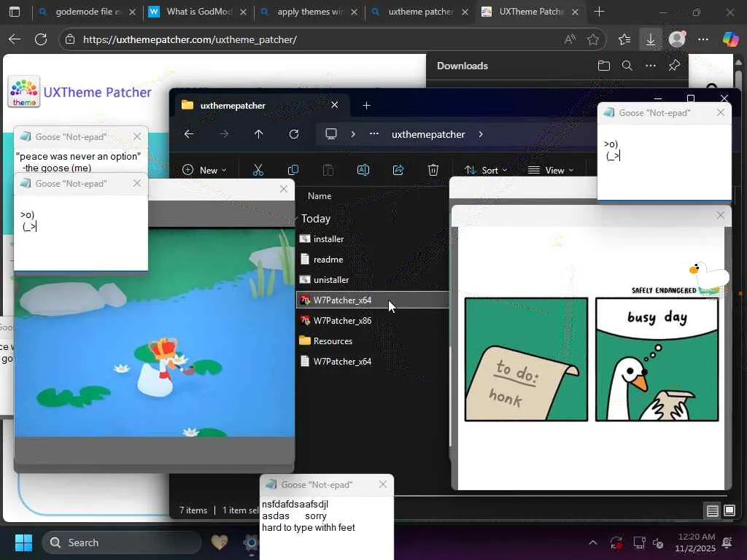The image size is (747, 560).
Task: Go up one folder in File Explorer
Action: (x=259, y=134)
